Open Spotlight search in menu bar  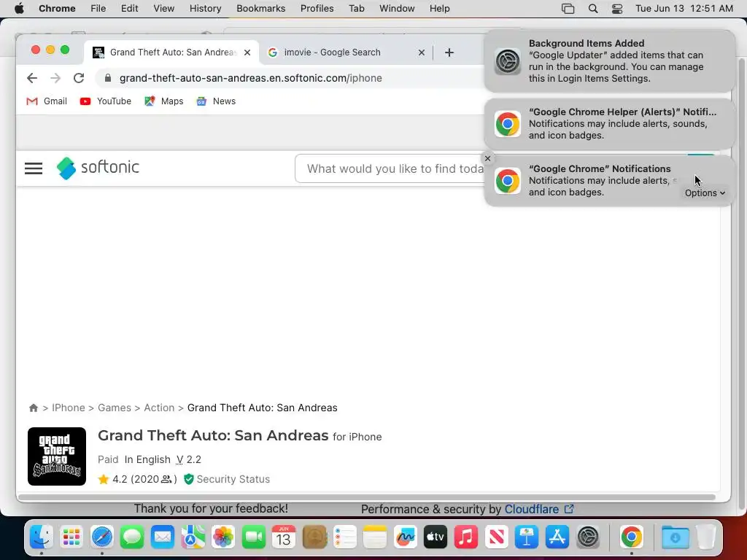tap(593, 9)
